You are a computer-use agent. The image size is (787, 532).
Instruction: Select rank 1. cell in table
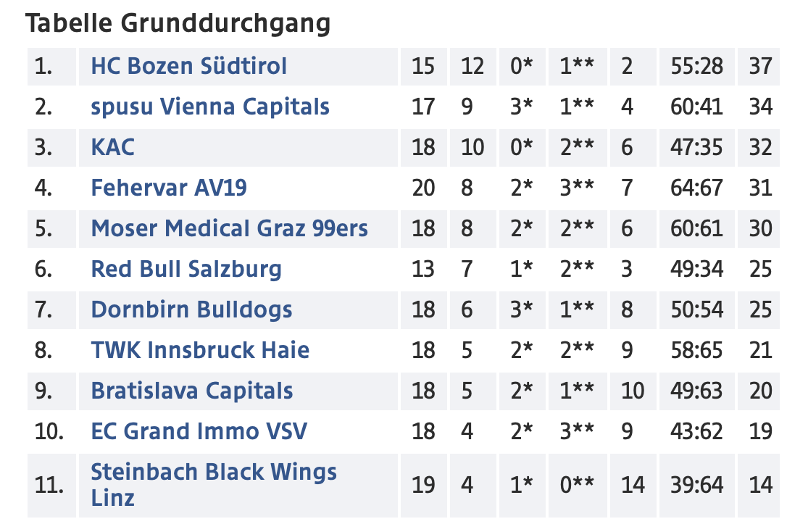point(51,66)
